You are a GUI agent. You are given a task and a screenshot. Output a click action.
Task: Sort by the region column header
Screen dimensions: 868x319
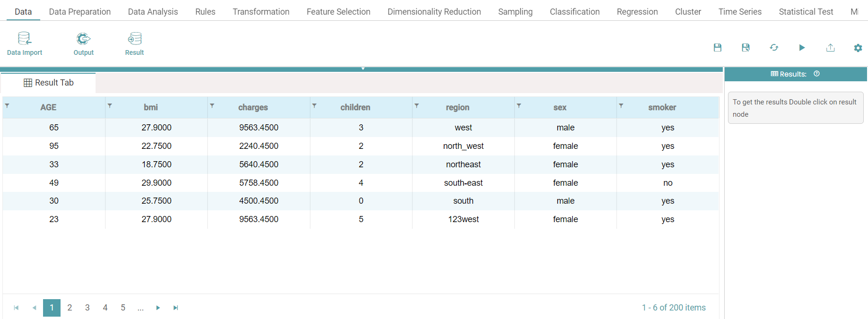[x=457, y=107]
